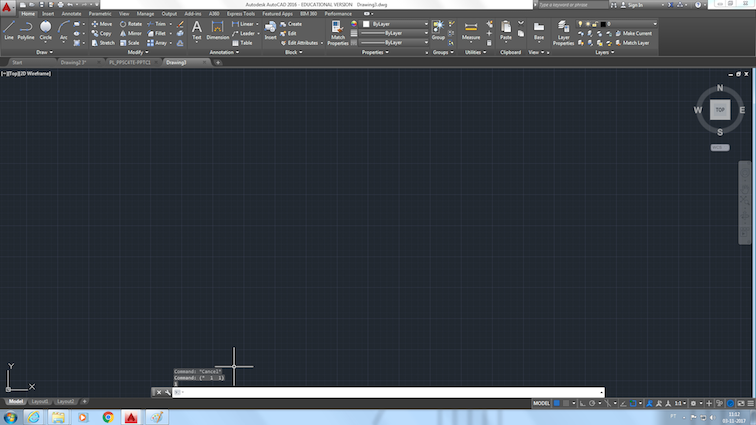
Task: Click the Sign In button
Action: 635,5
